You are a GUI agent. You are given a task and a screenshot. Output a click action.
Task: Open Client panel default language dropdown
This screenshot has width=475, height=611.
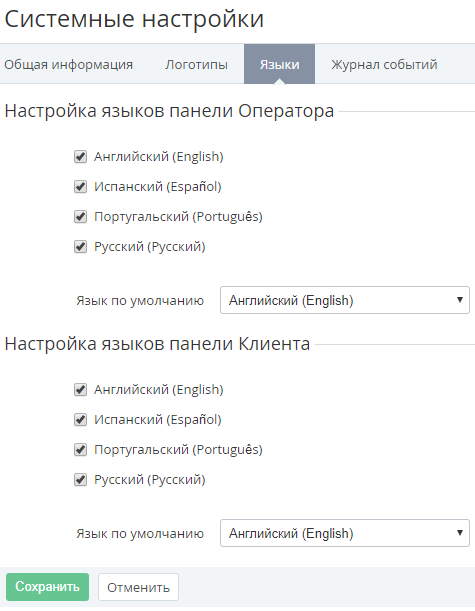345,533
